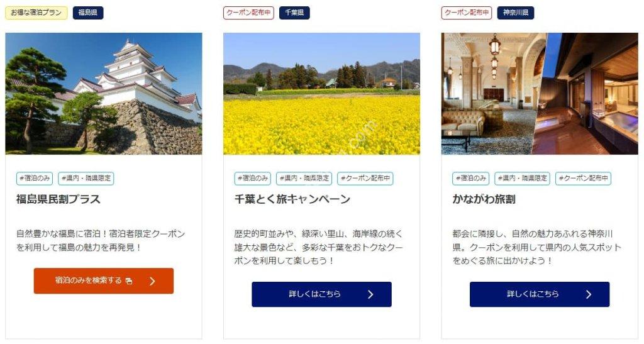Select the 福島県 prefecture badge
Screen dimensions: 644x344
click(88, 13)
